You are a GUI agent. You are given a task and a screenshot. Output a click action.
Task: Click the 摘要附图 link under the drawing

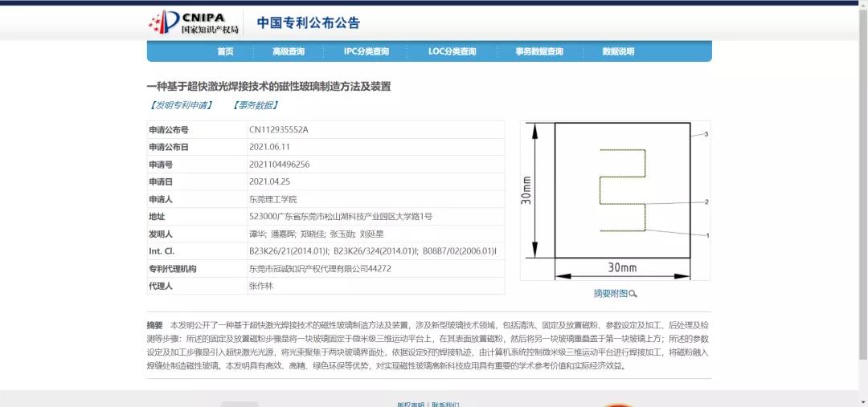(x=610, y=294)
